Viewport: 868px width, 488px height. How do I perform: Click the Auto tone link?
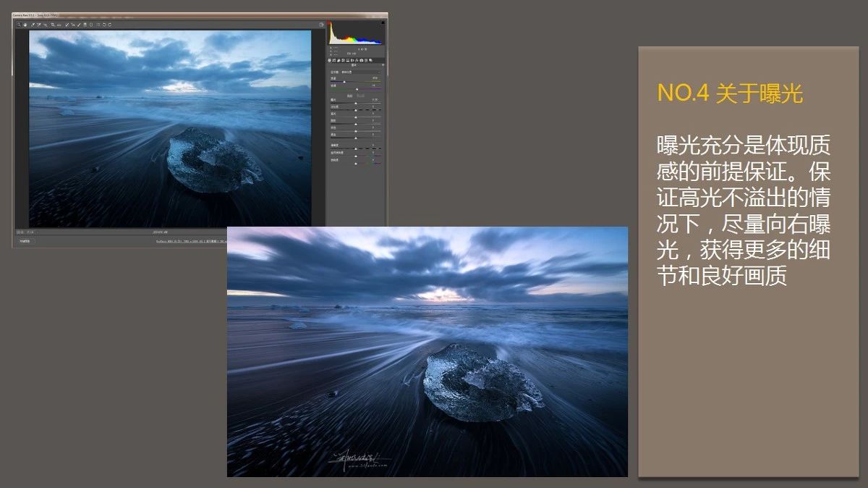pyautogui.click(x=349, y=96)
